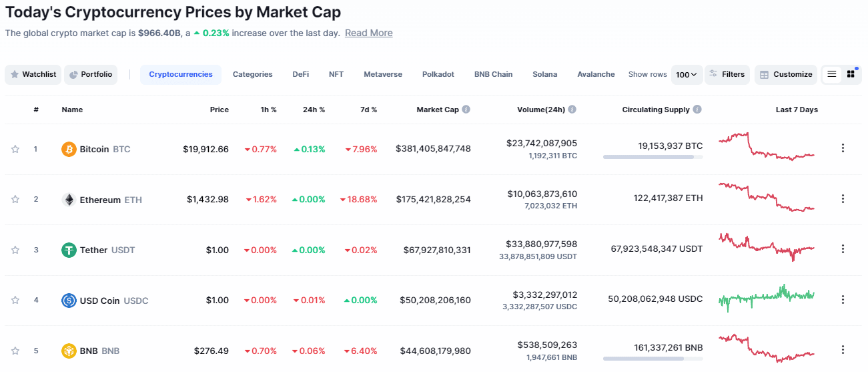This screenshot has width=868, height=372.
Task: Click the Tether logo icon
Action: (69, 250)
